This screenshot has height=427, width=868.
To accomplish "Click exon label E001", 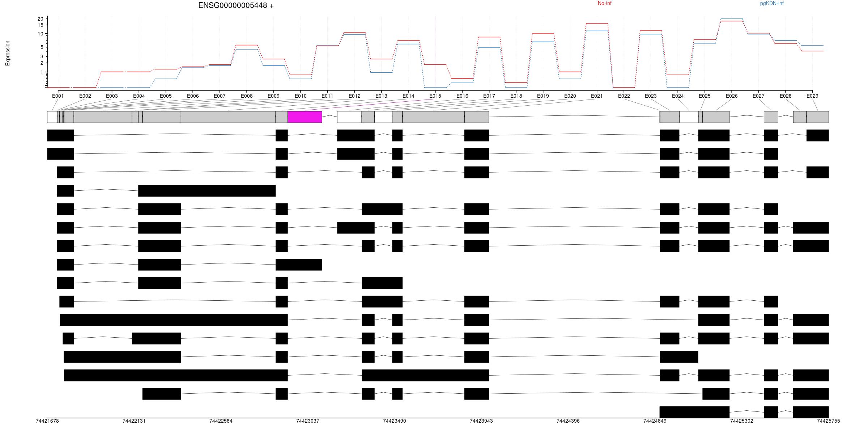I will tap(58, 96).
